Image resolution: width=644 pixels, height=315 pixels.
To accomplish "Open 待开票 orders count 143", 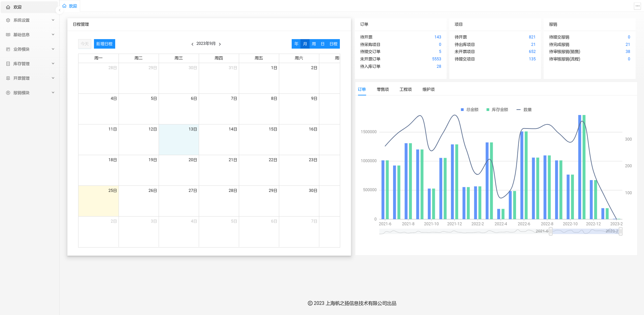I will (x=438, y=37).
